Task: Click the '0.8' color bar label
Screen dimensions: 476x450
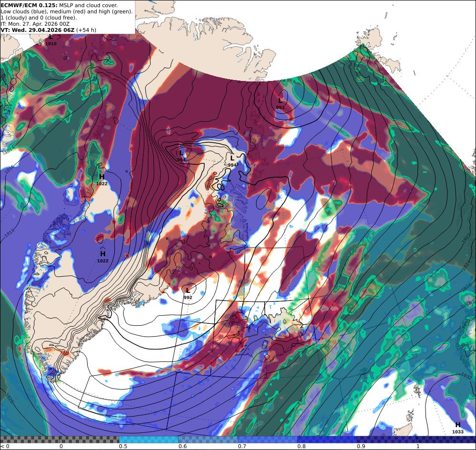Action: point(301,446)
